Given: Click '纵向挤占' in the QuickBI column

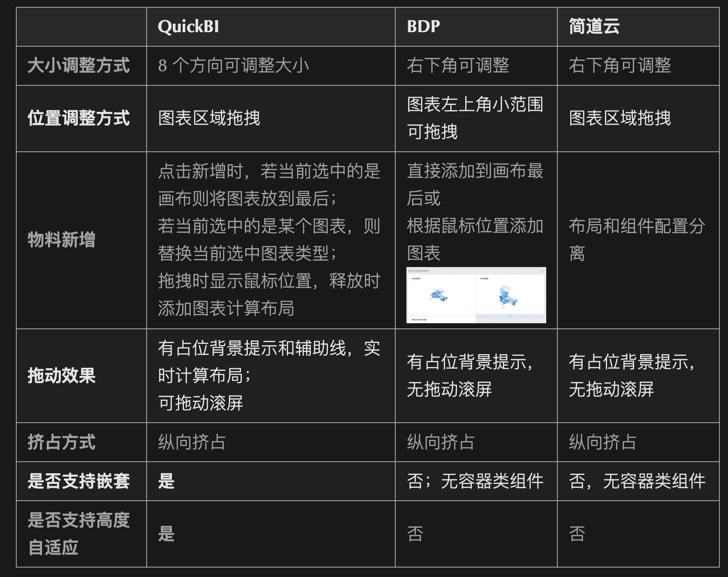Looking at the screenshot, I should (x=192, y=442).
